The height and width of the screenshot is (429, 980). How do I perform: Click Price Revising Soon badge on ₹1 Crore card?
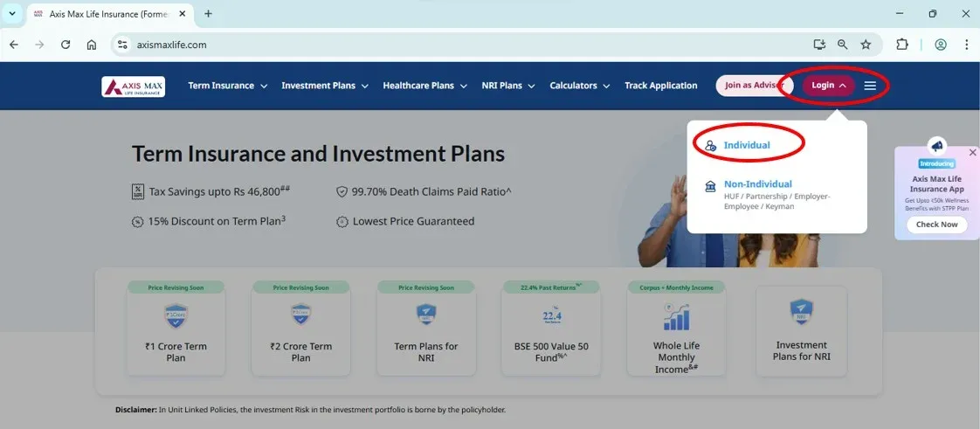[x=176, y=287]
